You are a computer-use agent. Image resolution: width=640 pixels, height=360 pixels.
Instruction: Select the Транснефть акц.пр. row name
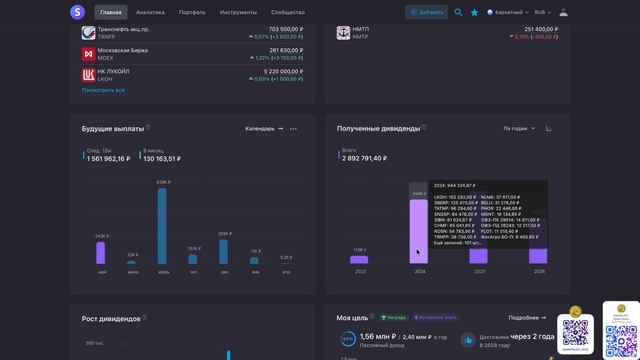click(x=123, y=29)
